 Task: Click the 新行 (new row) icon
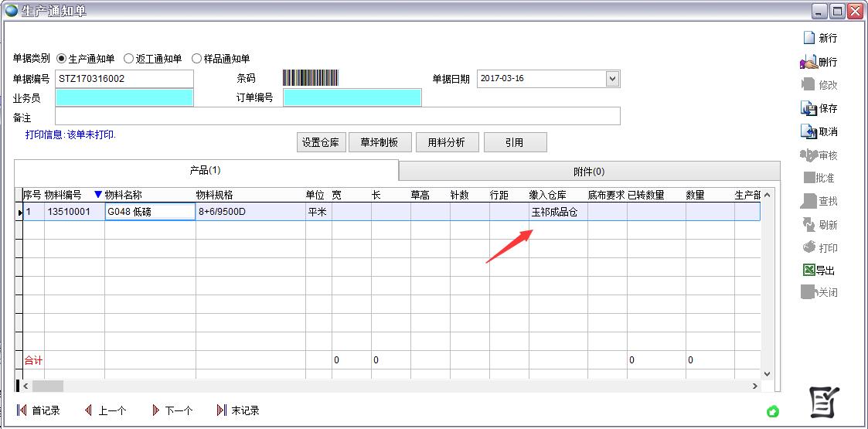[809, 38]
